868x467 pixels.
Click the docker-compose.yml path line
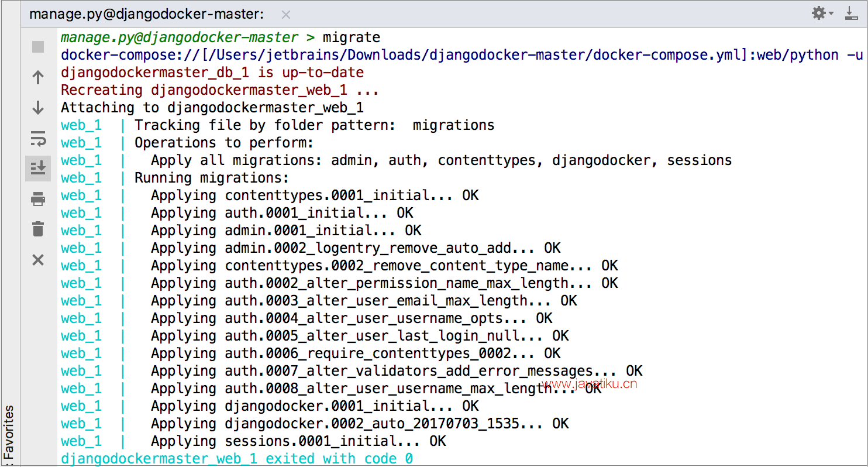pos(462,55)
